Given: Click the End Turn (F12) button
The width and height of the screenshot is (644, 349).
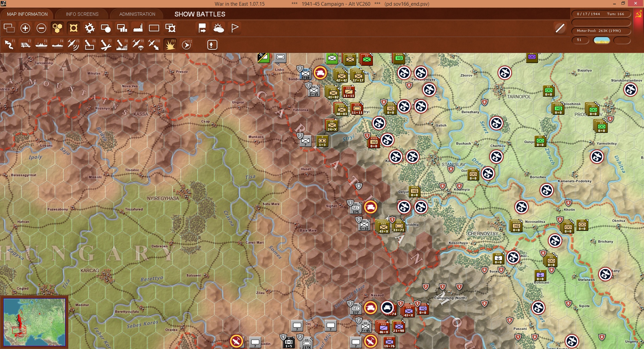Looking at the screenshot, I should point(186,45).
